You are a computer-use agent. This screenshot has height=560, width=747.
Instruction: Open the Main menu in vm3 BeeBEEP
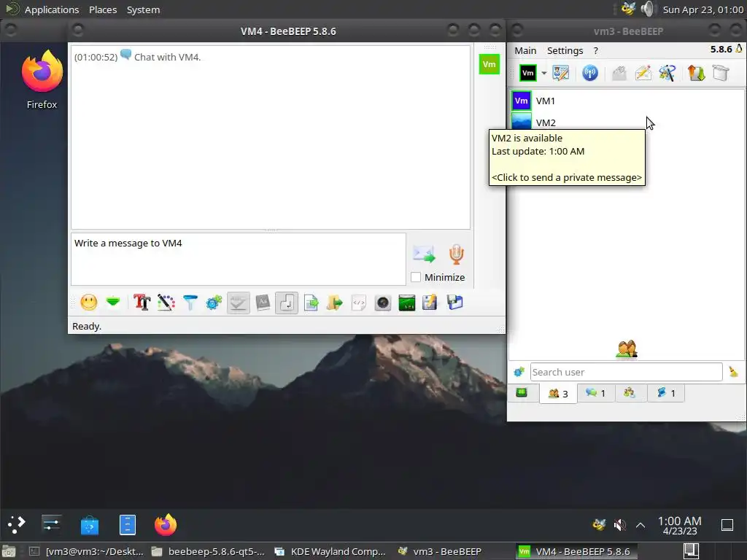525,50
